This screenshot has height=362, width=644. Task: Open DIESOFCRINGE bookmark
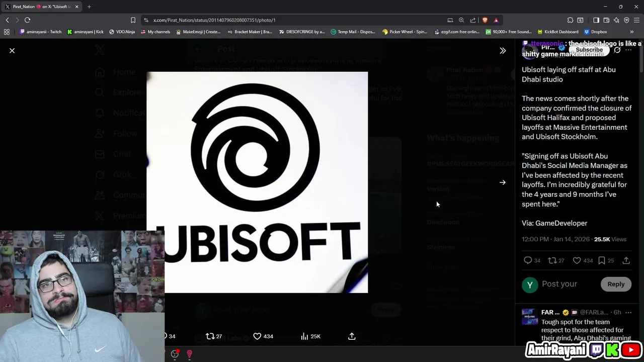click(x=301, y=32)
